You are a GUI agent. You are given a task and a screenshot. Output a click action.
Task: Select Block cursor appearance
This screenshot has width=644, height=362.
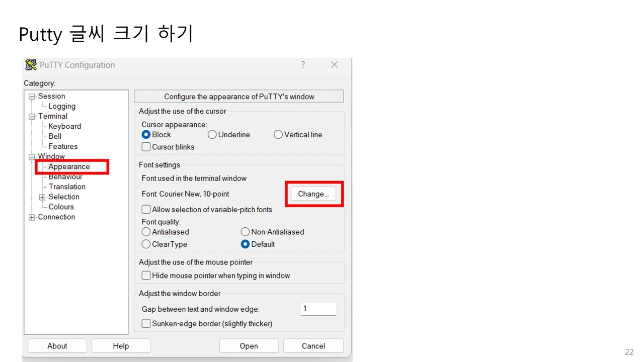click(146, 134)
